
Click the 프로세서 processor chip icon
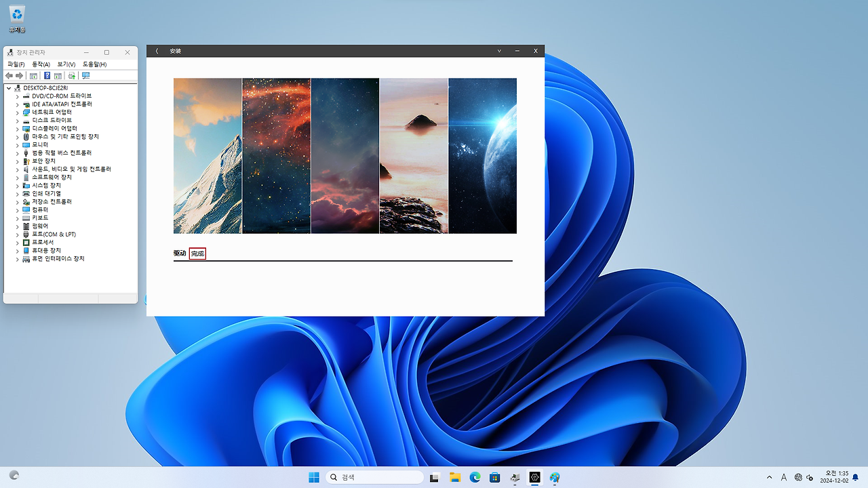[x=26, y=243]
